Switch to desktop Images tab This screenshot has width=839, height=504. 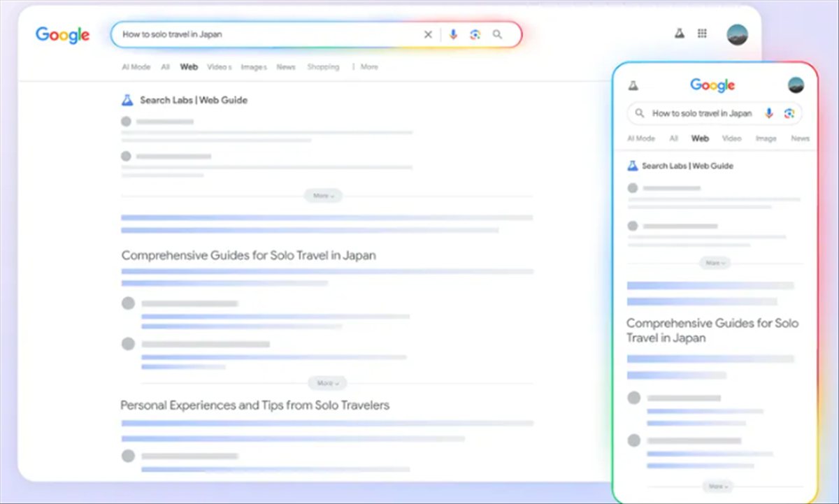click(x=254, y=67)
